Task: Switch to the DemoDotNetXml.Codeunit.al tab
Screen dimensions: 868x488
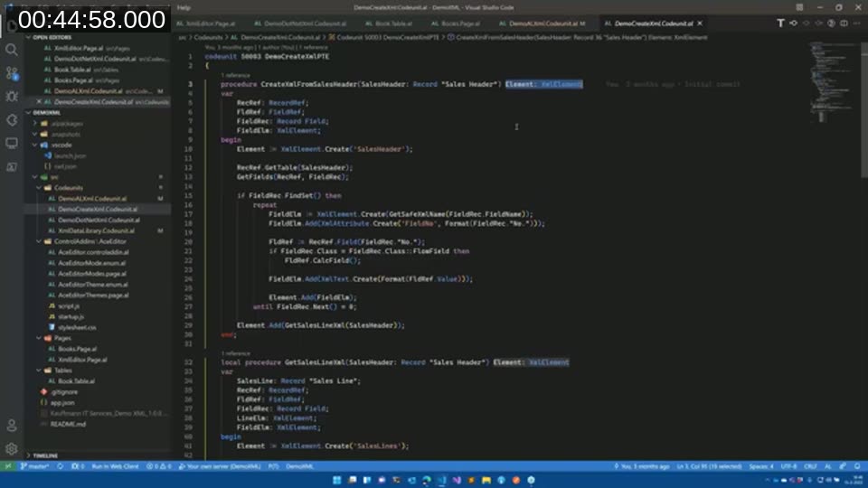Action: pos(300,23)
